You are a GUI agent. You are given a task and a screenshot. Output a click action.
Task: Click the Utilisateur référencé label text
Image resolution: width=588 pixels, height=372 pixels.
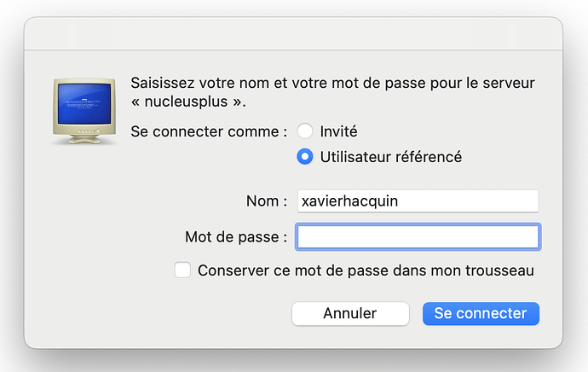point(391,157)
